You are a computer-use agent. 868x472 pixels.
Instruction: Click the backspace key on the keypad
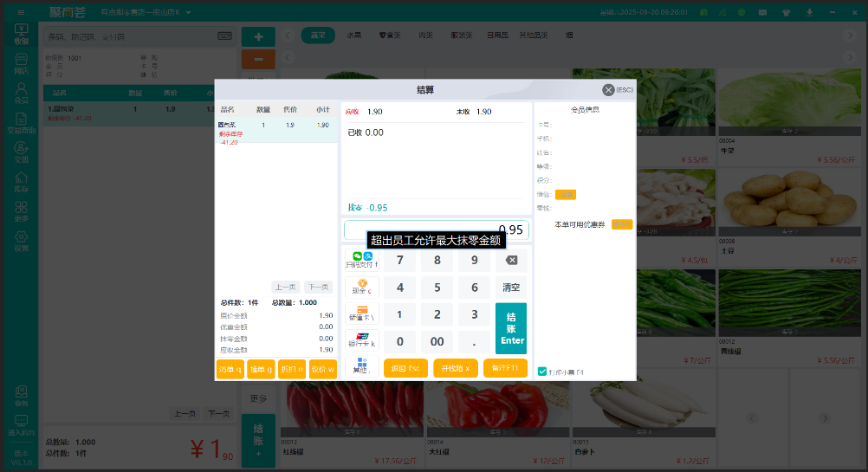(511, 260)
